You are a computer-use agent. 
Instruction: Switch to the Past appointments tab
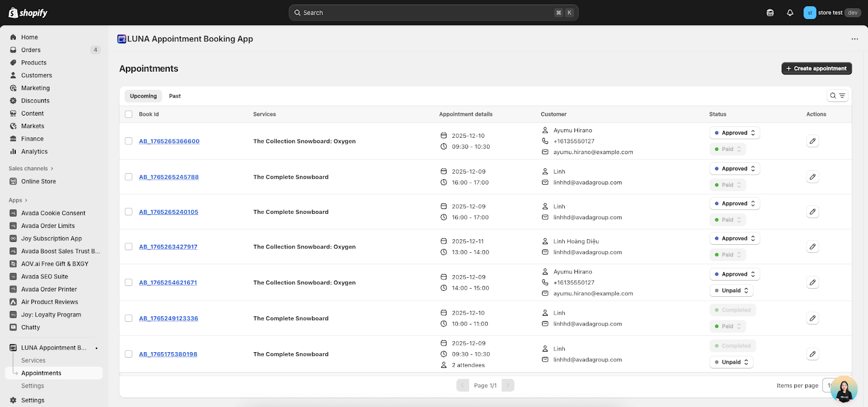pos(175,96)
